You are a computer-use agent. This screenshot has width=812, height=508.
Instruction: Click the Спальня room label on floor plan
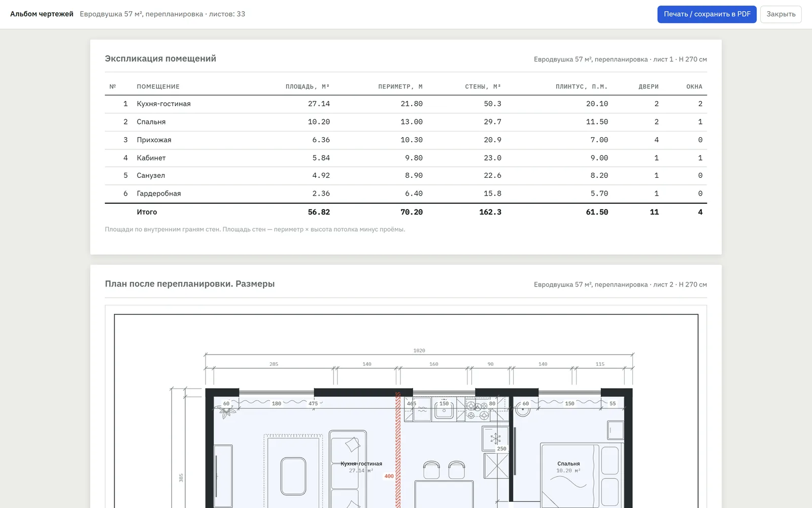(568, 464)
